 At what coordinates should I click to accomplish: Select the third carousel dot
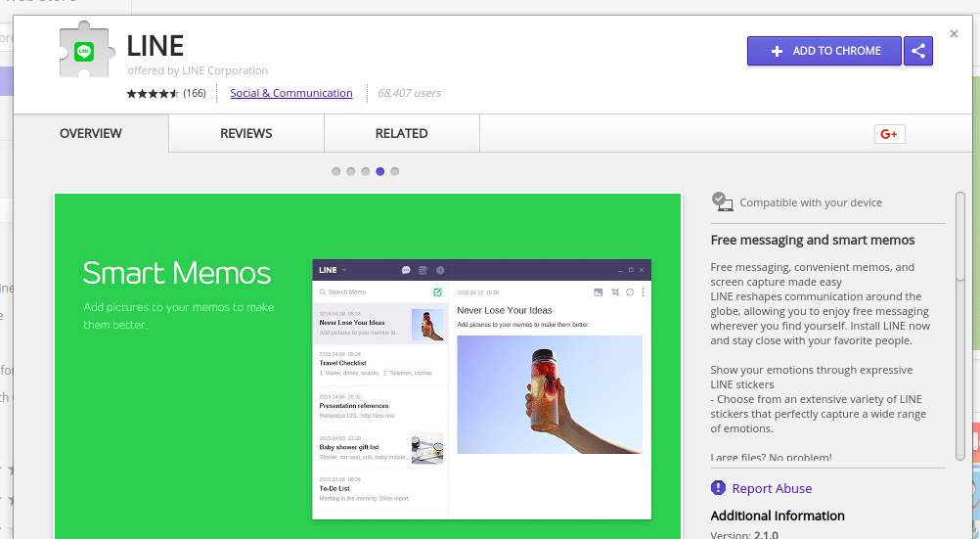tap(366, 171)
